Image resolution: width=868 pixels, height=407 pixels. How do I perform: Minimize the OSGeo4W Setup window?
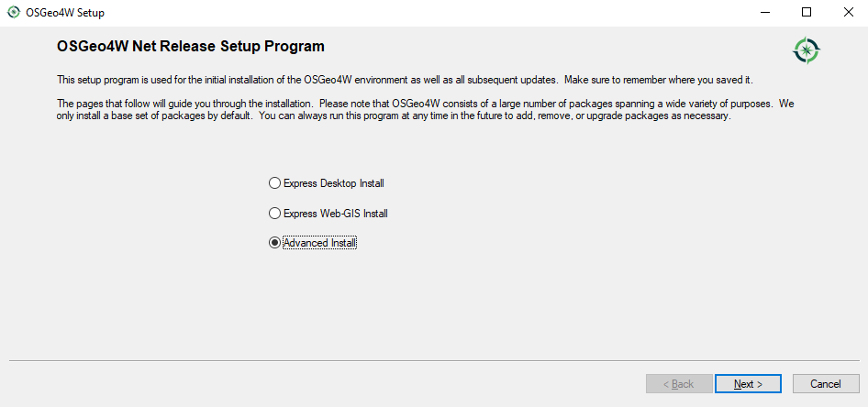click(x=765, y=13)
